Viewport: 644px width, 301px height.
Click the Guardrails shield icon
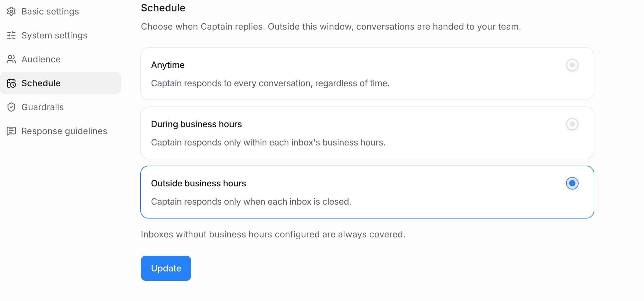[11, 107]
